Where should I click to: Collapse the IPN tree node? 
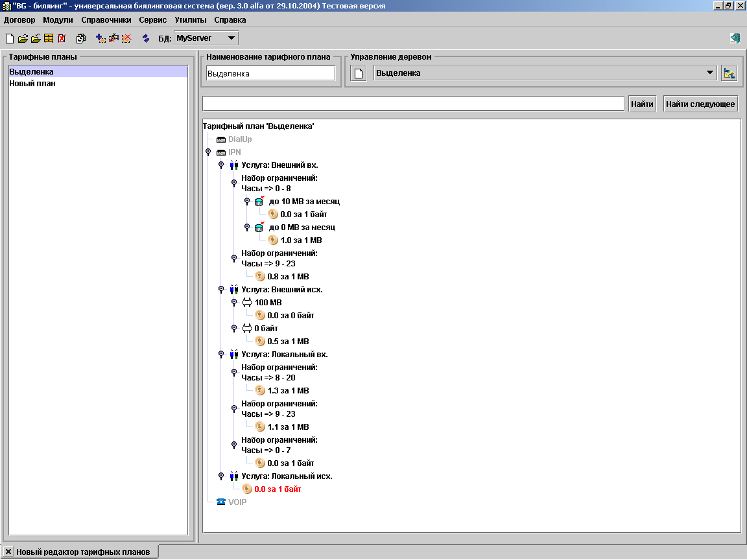(208, 152)
